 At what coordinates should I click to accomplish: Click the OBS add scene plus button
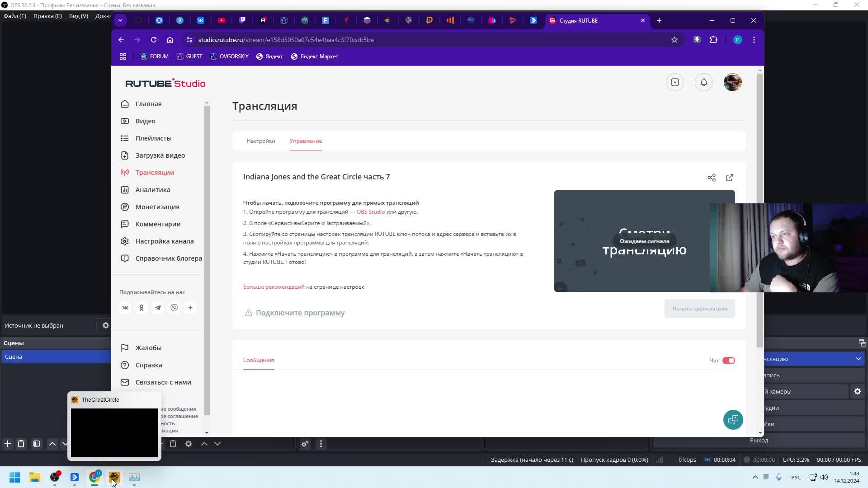click(x=8, y=444)
